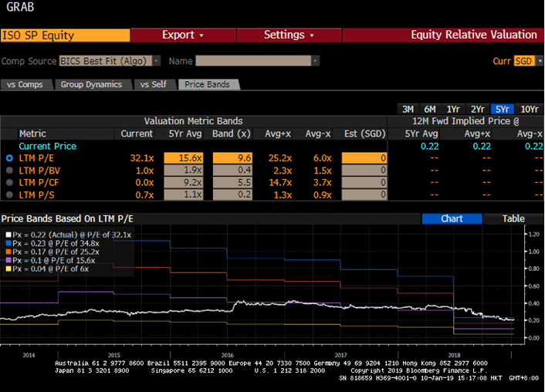Click the GRAB command text at top
The image size is (545, 392).
point(20,7)
